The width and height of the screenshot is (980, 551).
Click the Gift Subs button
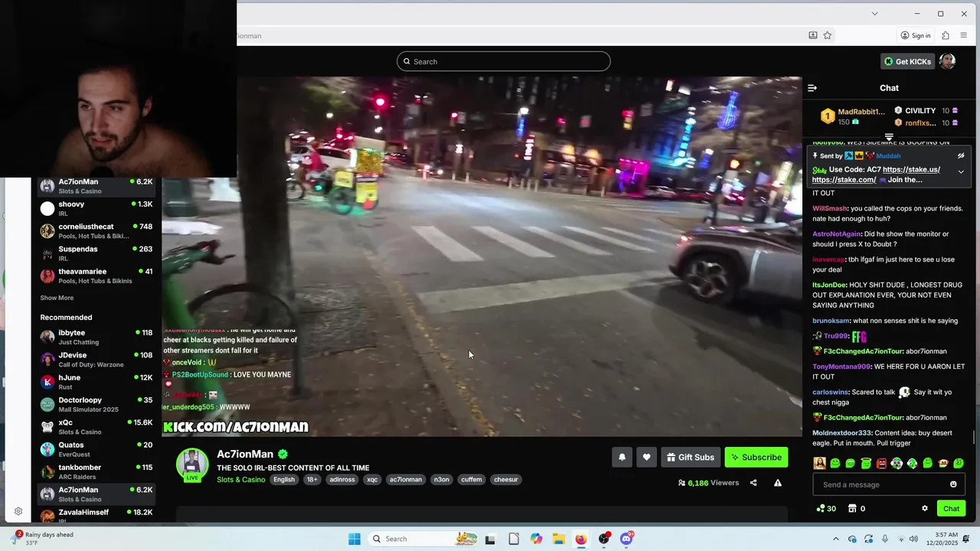point(690,458)
